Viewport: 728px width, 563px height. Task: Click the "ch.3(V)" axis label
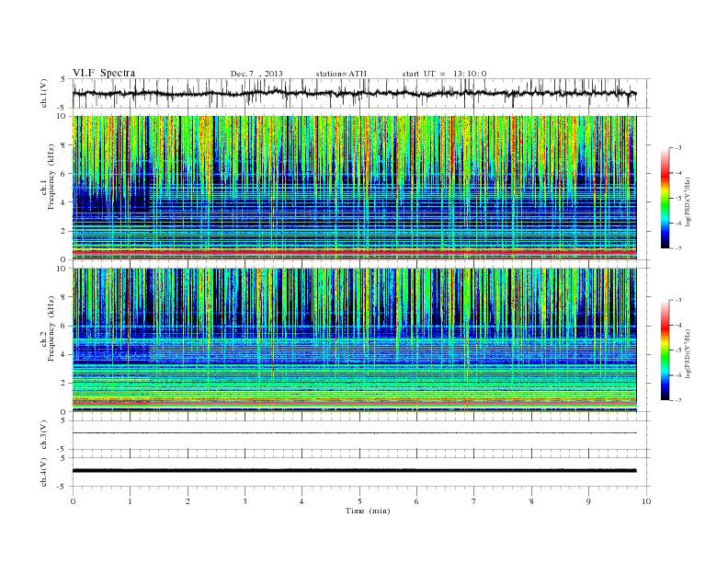tap(44, 435)
